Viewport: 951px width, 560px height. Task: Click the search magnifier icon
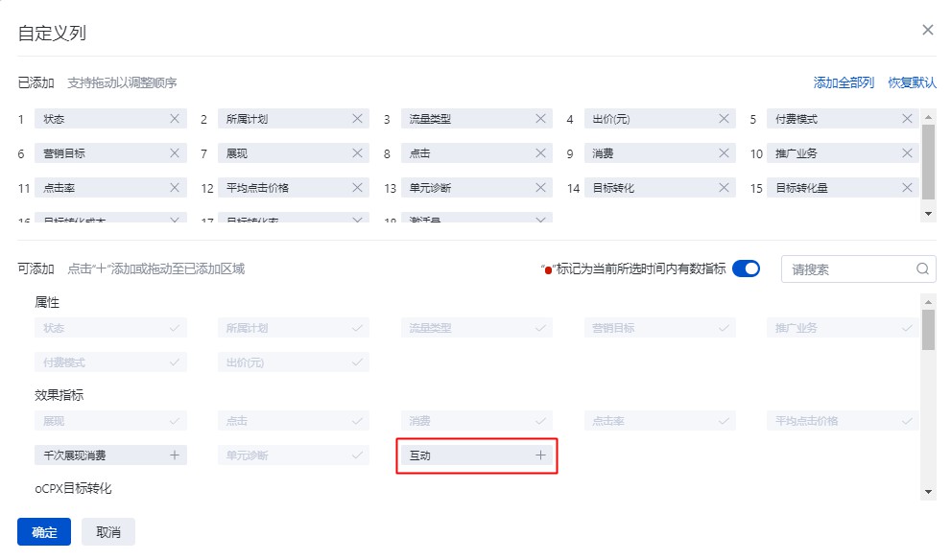923,269
